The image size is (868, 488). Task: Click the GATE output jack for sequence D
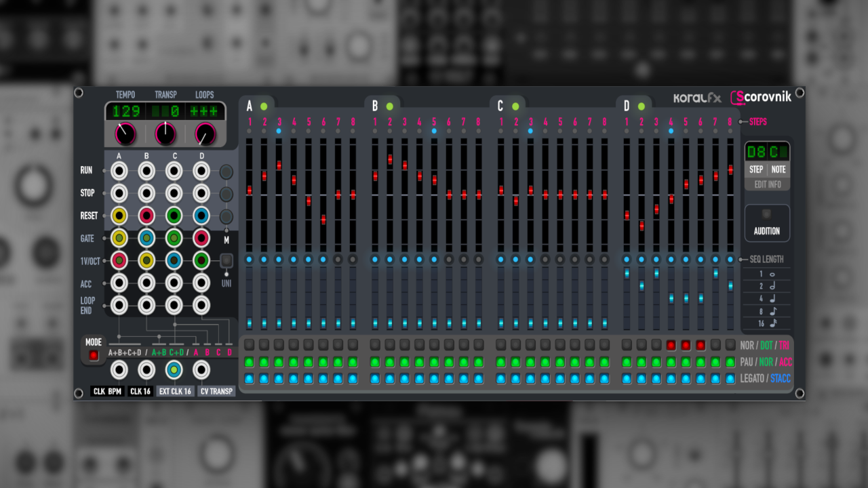coord(201,238)
